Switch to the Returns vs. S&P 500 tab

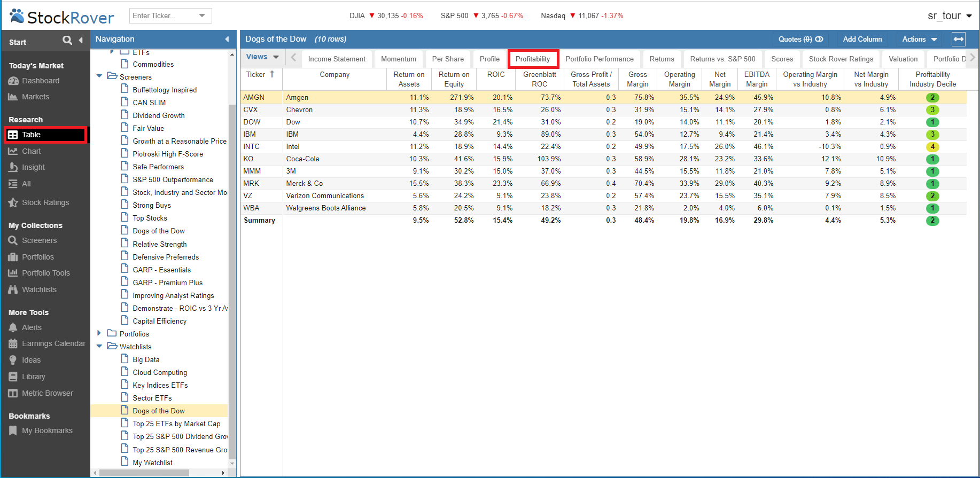tap(722, 59)
